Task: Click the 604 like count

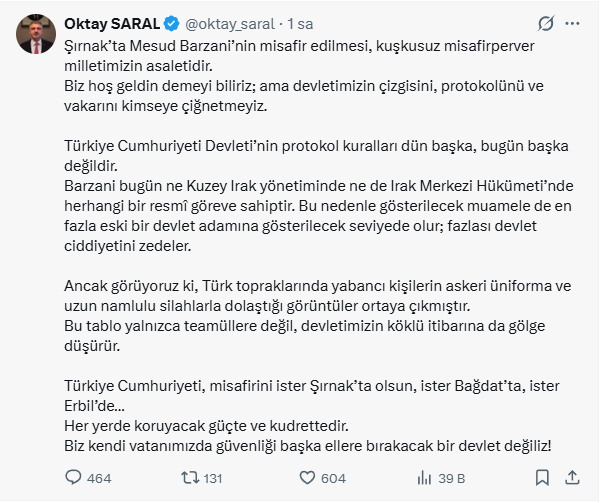Action: (x=333, y=478)
